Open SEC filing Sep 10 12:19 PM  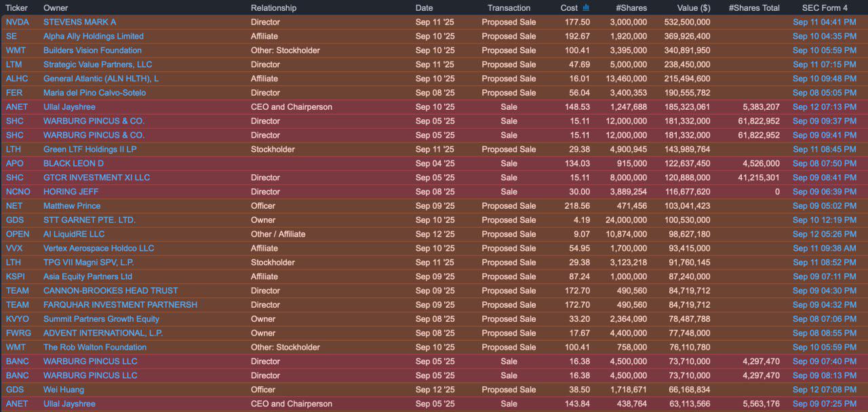pyautogui.click(x=825, y=220)
